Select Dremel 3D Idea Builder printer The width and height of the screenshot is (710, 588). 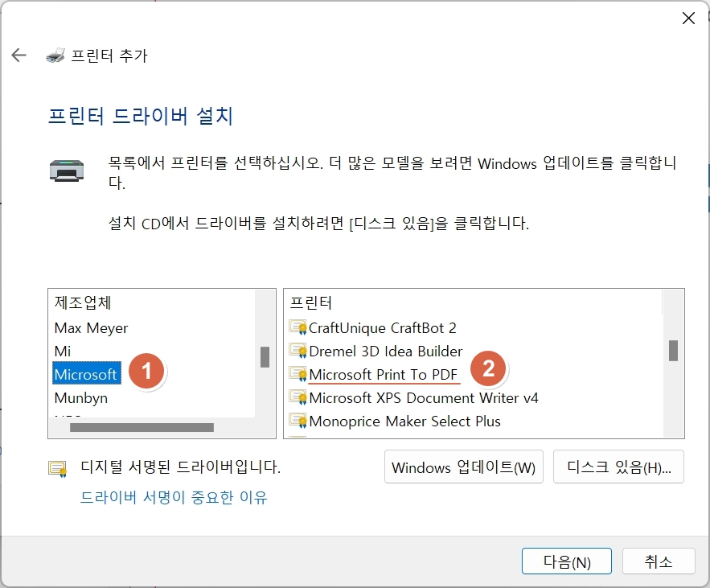click(x=386, y=351)
